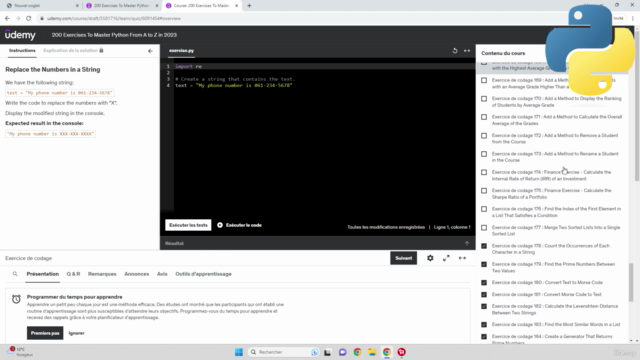Click the Suivant button
The height and width of the screenshot is (360, 640).
tap(403, 258)
